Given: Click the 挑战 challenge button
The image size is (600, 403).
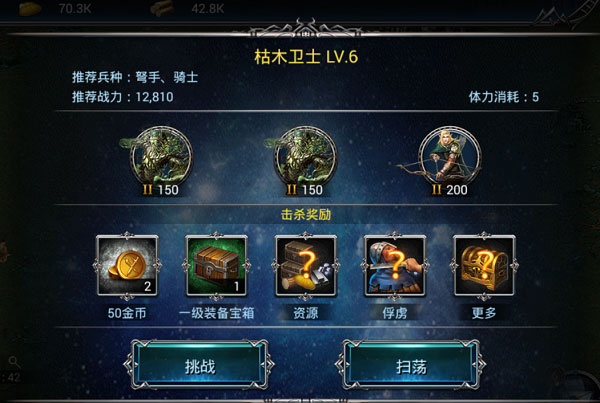Looking at the screenshot, I should point(199,365).
